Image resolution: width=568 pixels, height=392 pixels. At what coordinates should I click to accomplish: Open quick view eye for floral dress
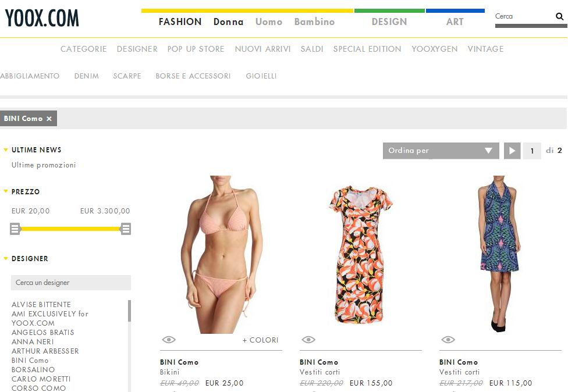308,340
